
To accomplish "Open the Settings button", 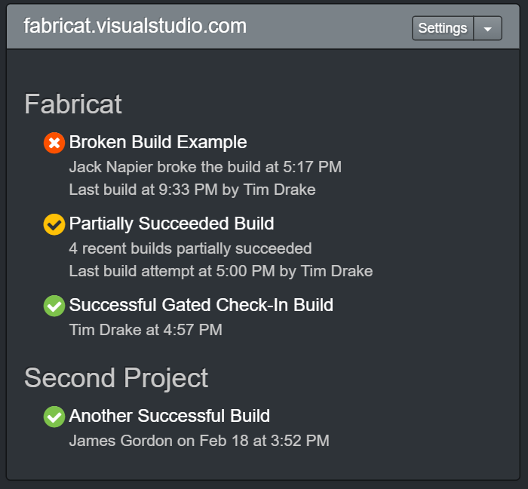I will (443, 28).
